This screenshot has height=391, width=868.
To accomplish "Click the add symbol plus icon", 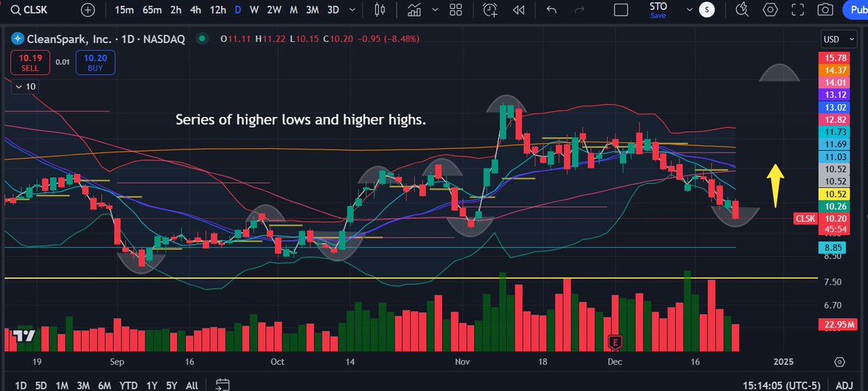I will pos(88,10).
